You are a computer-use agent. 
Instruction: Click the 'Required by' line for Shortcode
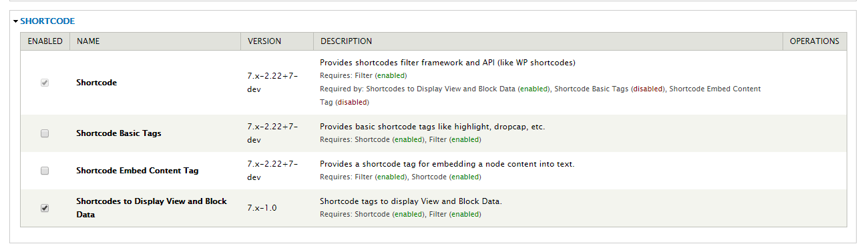coord(540,95)
